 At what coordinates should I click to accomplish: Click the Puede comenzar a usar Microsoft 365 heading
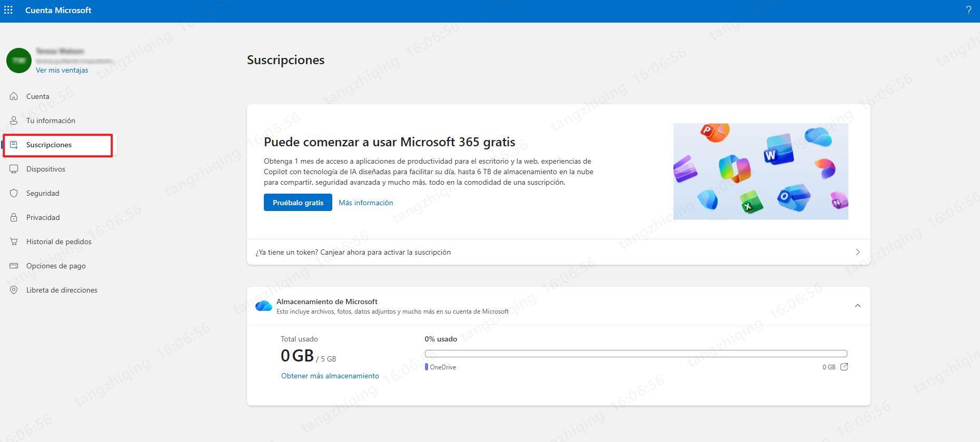(390, 142)
